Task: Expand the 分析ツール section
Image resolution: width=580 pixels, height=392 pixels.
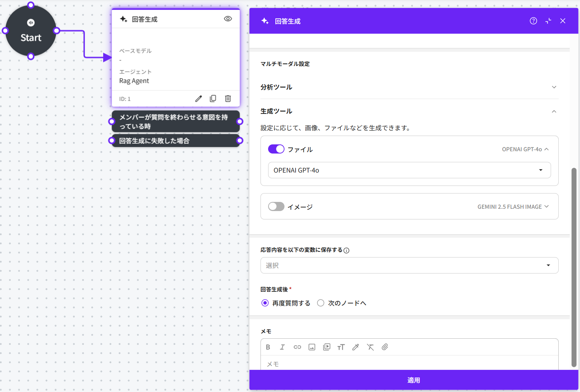Action: pos(554,87)
